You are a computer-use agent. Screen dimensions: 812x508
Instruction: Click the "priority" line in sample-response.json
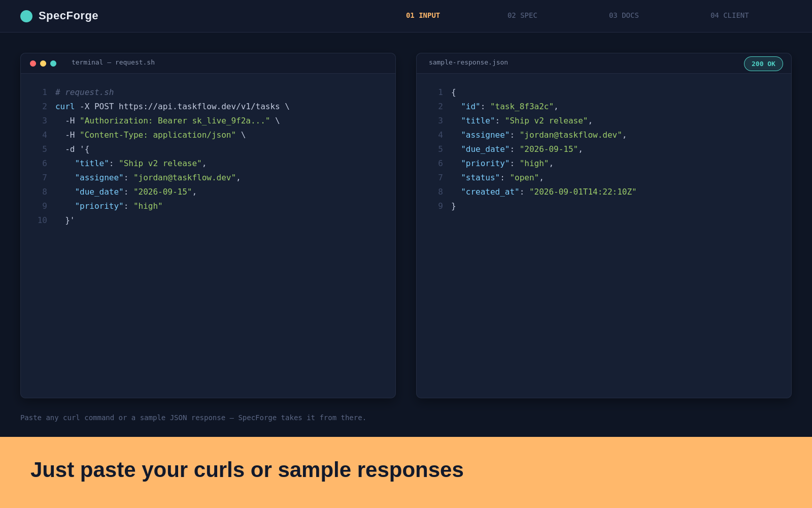[507, 164]
